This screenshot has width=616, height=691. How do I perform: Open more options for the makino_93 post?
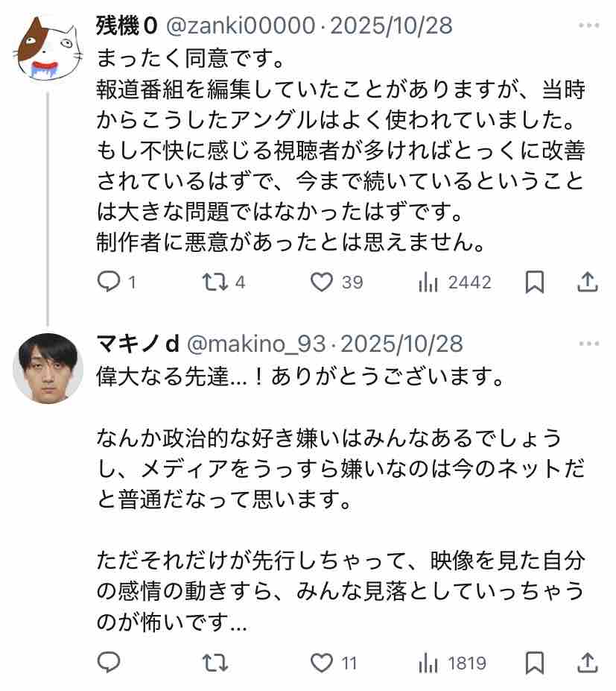pyautogui.click(x=588, y=344)
